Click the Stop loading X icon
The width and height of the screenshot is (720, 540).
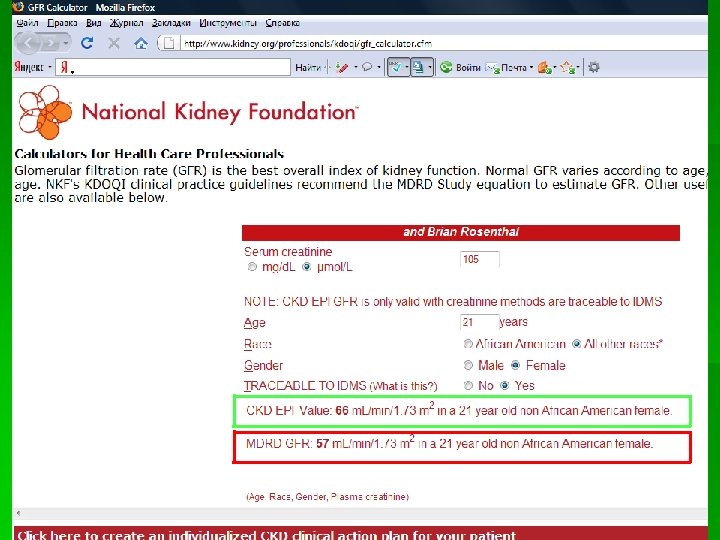coord(114,44)
